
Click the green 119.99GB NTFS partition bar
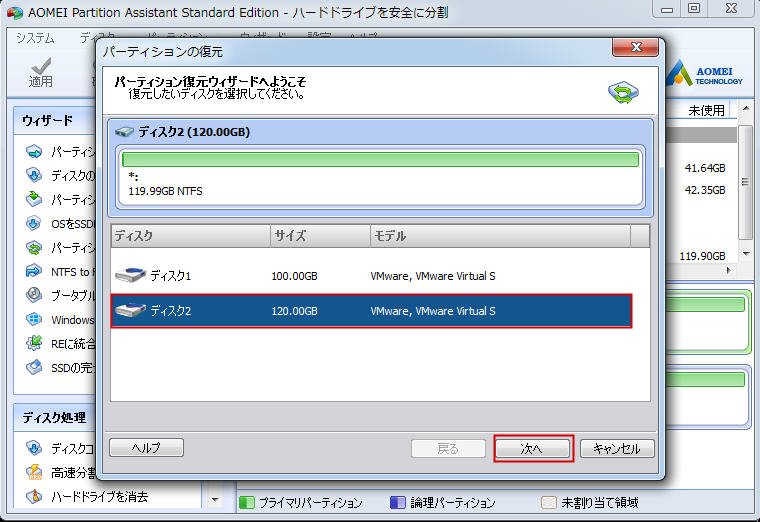pyautogui.click(x=380, y=159)
